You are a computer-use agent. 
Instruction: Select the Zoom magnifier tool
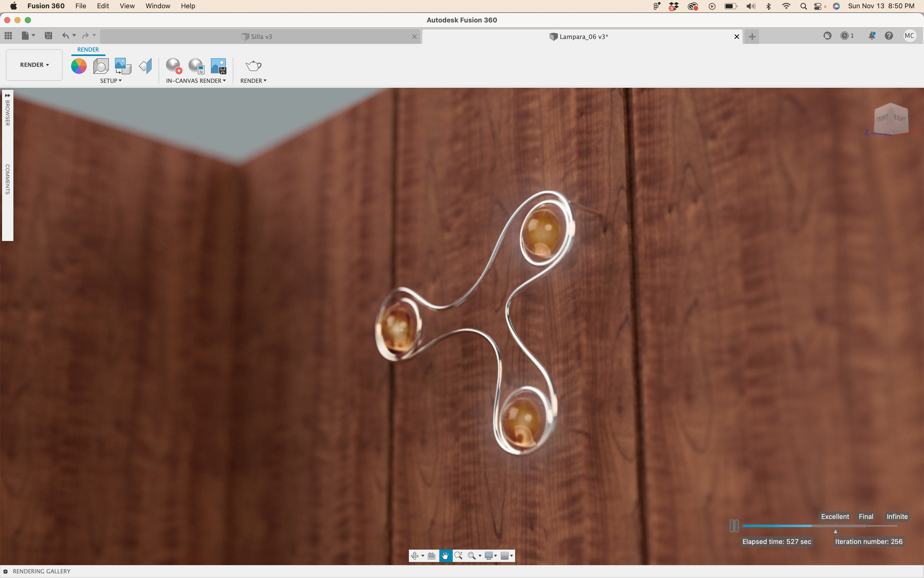click(x=459, y=556)
